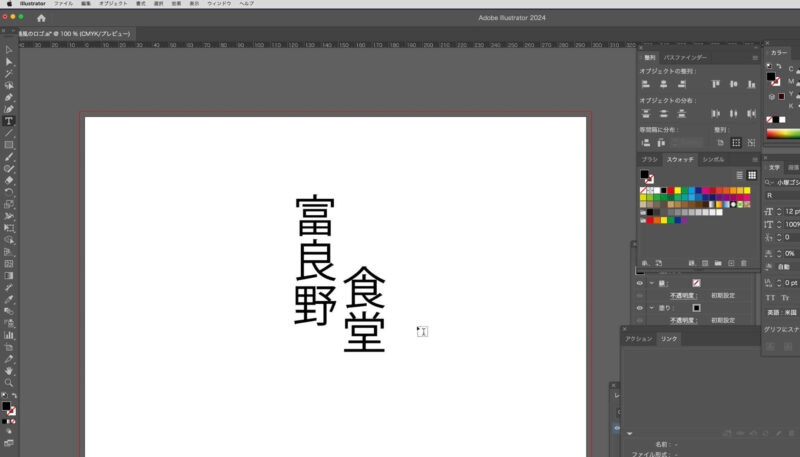
Task: Pick the red swatch in swatches panel
Action: click(x=670, y=190)
